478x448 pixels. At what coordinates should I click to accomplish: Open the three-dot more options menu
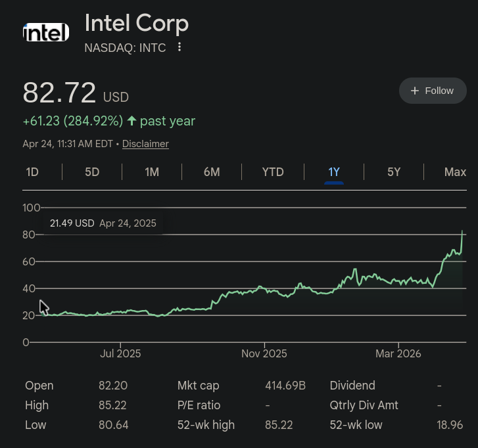point(179,47)
